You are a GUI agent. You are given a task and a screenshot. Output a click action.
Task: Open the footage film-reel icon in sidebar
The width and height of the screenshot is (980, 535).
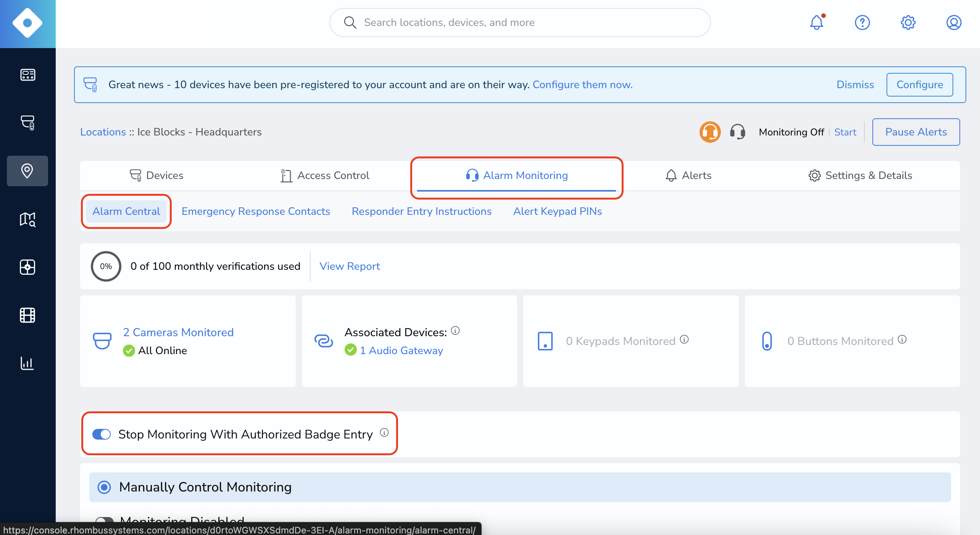click(x=27, y=315)
